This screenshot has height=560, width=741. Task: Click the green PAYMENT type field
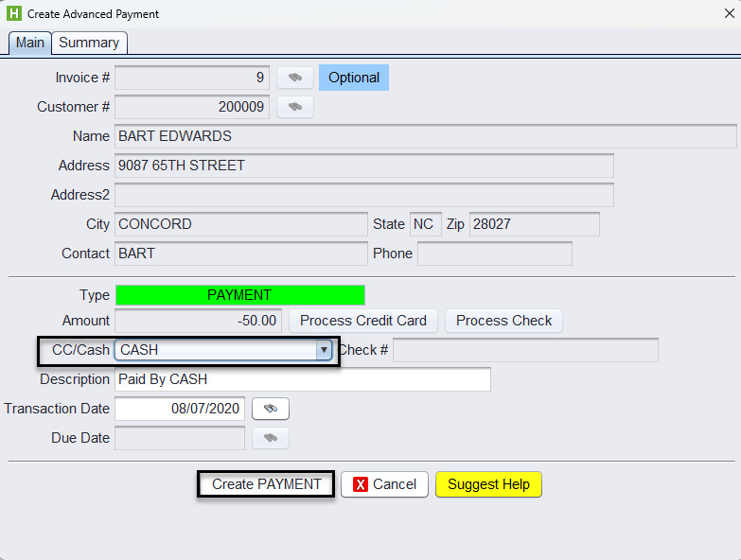[239, 295]
